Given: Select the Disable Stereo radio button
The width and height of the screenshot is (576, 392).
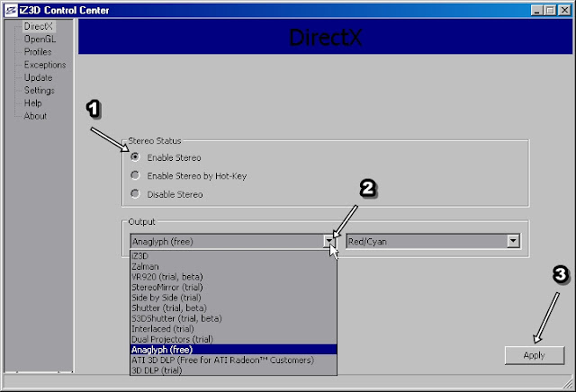Looking at the screenshot, I should pyautogui.click(x=135, y=194).
